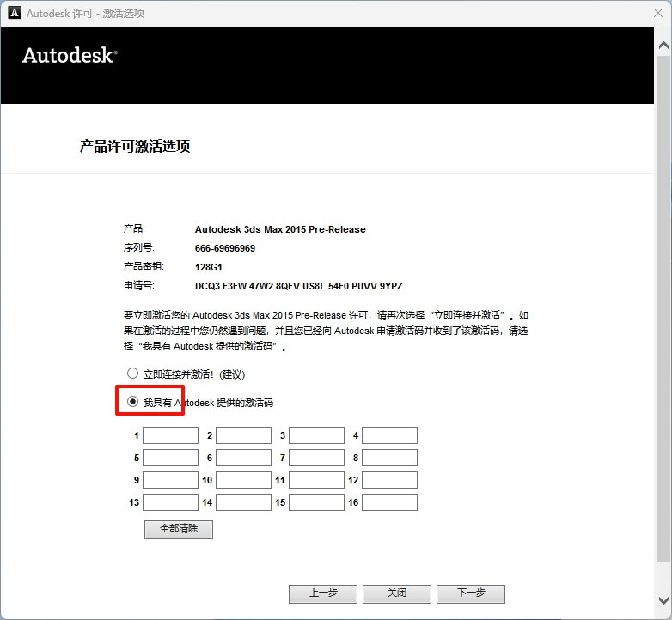Select activation code field 6

[x=243, y=459]
